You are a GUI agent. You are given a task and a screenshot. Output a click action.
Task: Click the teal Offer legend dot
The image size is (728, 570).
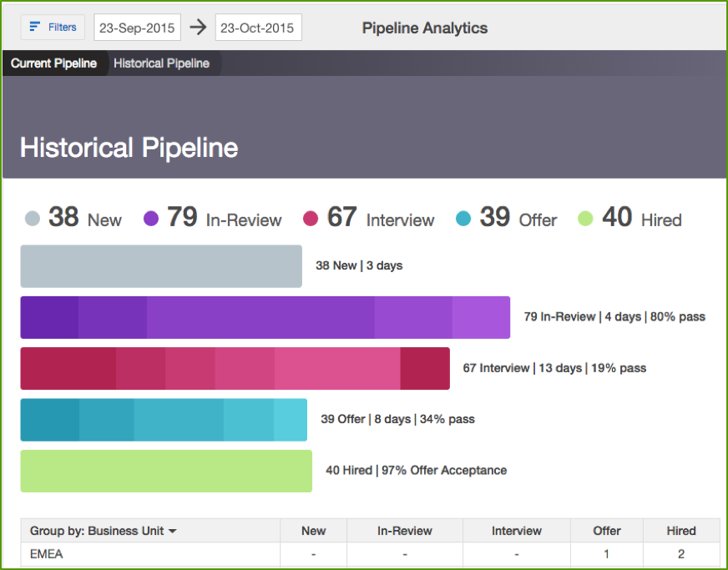click(x=463, y=219)
